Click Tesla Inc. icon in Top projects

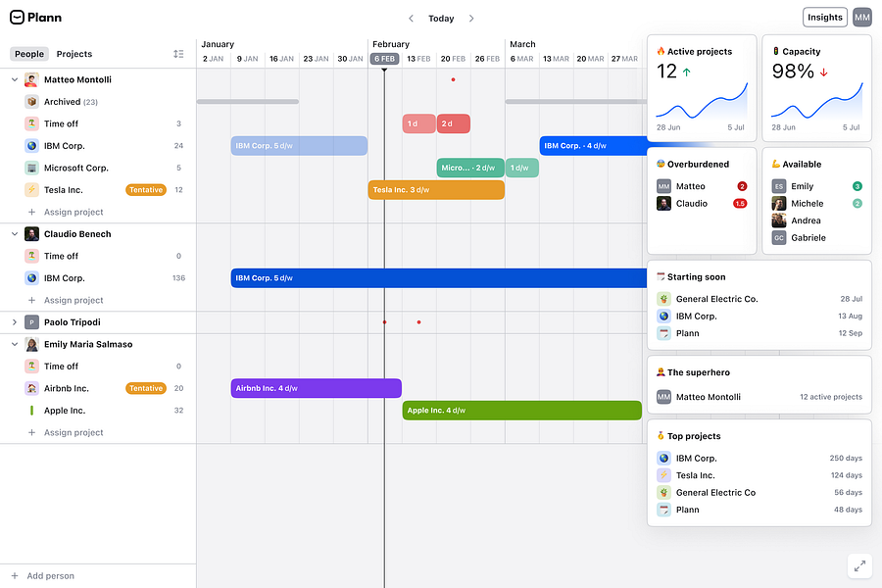coord(663,475)
